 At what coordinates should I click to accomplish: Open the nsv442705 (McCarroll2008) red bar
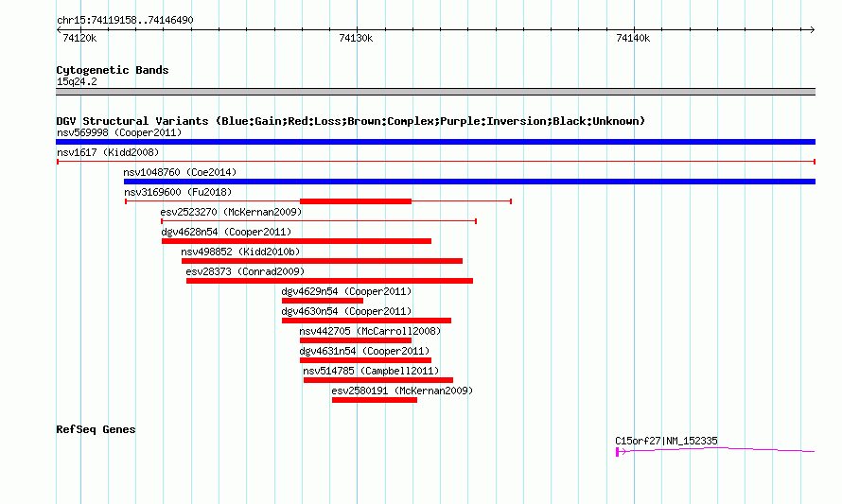[356, 340]
